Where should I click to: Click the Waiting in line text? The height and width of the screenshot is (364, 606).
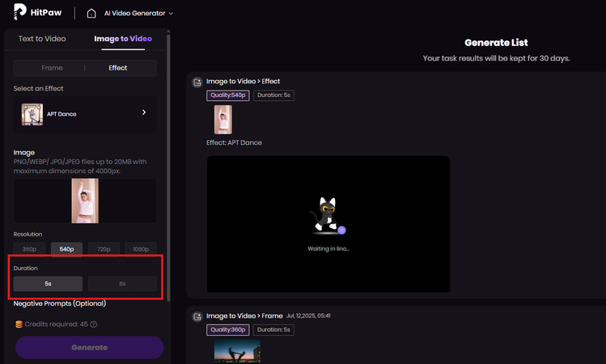pyautogui.click(x=328, y=249)
